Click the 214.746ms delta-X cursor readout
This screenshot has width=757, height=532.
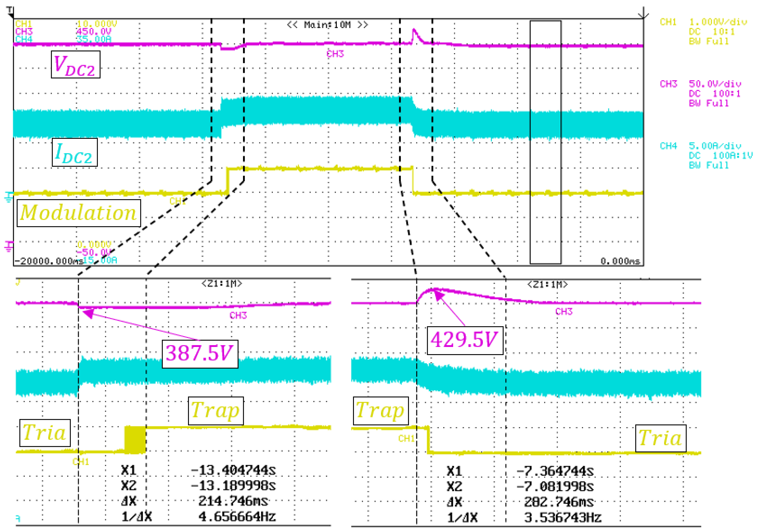(x=233, y=501)
